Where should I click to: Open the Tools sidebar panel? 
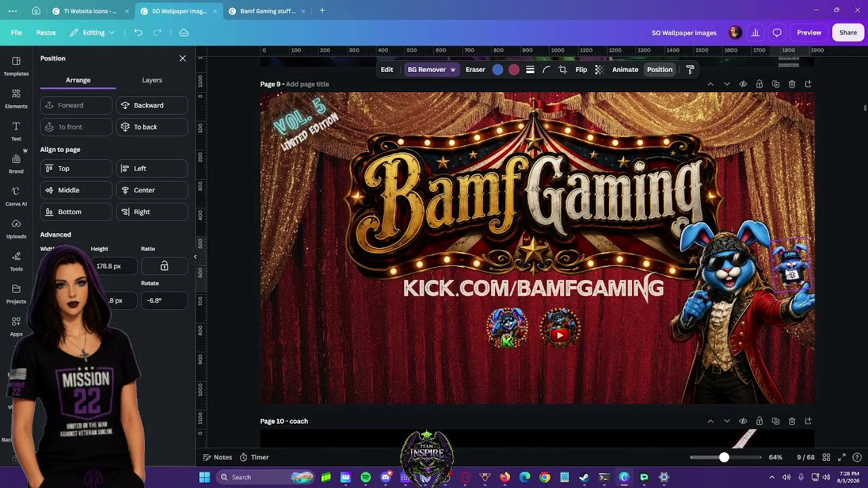tap(16, 261)
